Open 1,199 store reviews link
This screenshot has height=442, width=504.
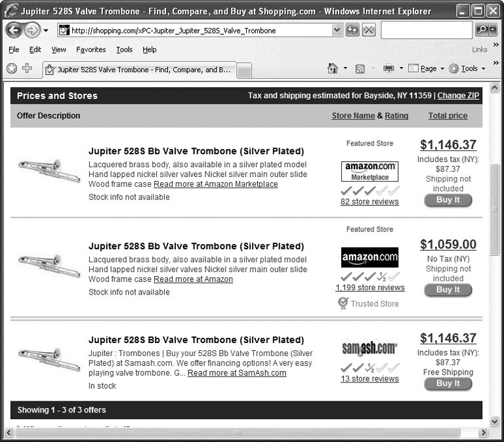[x=369, y=287]
